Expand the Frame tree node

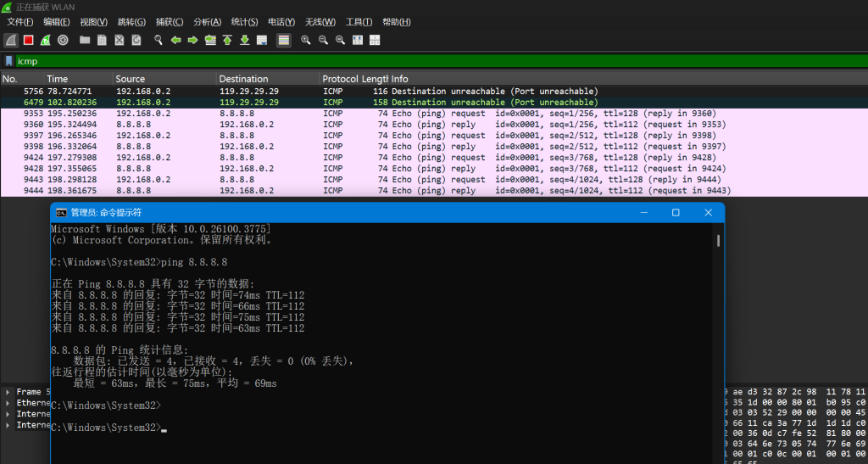pos(8,392)
